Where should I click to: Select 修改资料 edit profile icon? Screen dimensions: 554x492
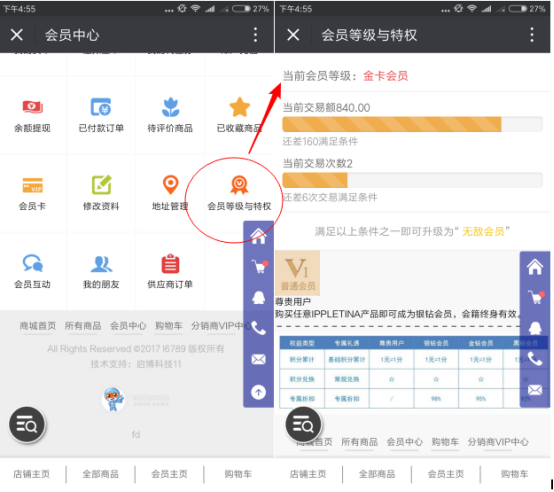click(x=101, y=184)
